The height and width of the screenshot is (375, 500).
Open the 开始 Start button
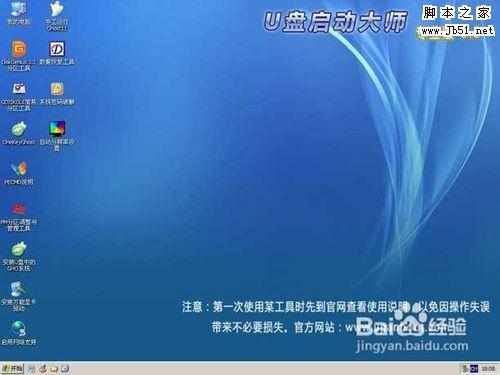[x=13, y=369]
